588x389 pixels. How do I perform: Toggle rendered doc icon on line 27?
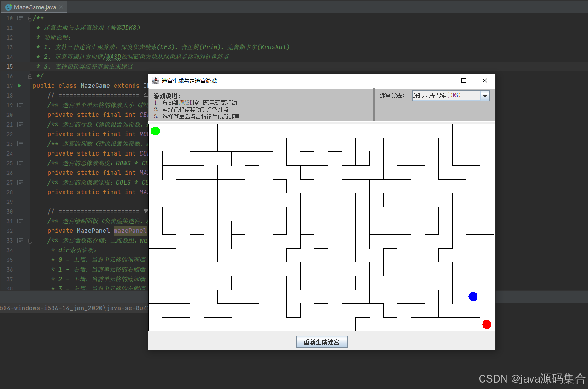click(x=20, y=182)
